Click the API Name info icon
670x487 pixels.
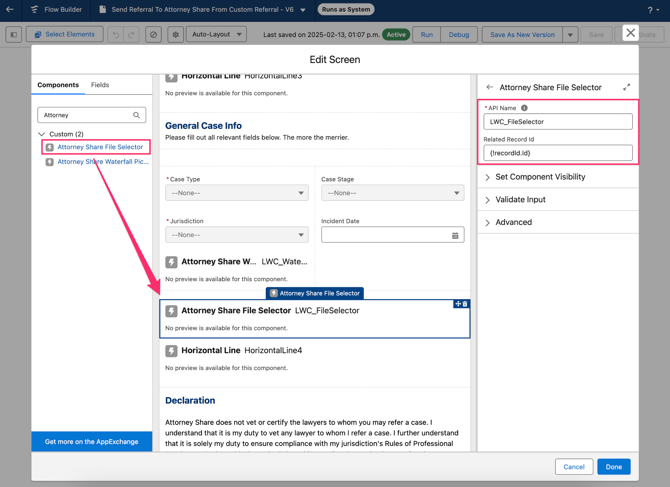pyautogui.click(x=524, y=108)
